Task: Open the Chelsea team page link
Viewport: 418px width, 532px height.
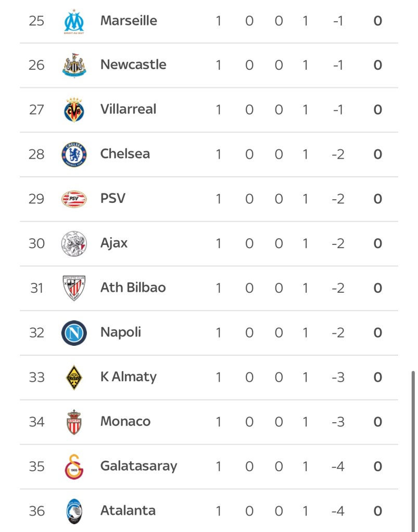Action: tap(125, 154)
